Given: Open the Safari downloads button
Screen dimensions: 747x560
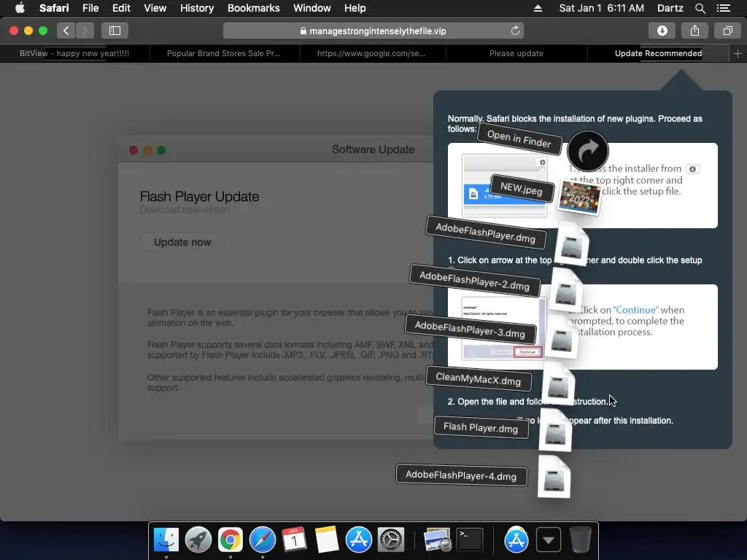Looking at the screenshot, I should pyautogui.click(x=662, y=31).
